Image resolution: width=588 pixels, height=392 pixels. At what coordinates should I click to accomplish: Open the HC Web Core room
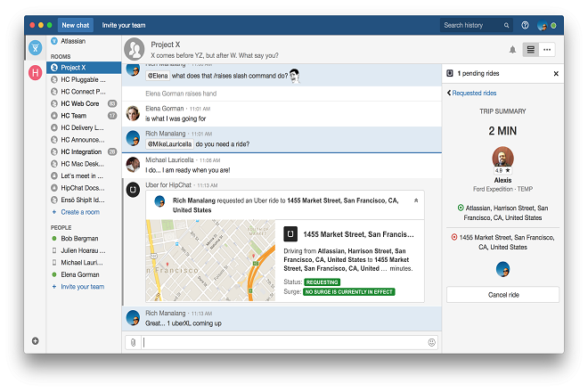tap(84, 103)
